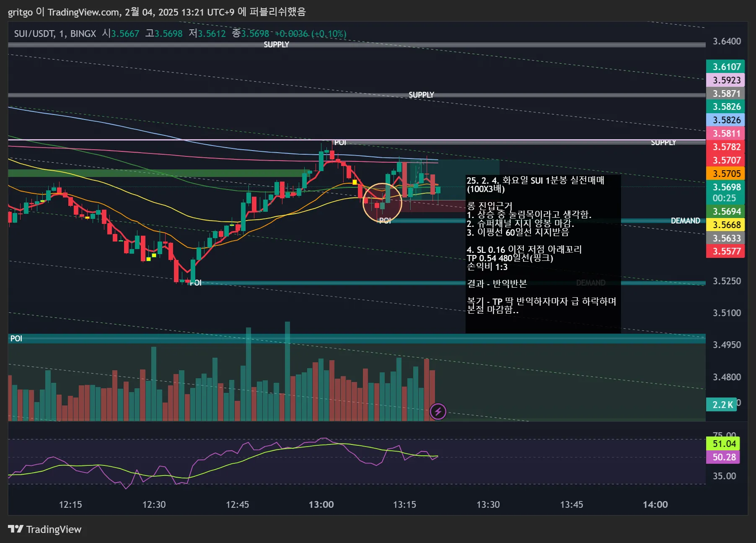
Task: Click the 3.5100 price axis tick
Action: tap(727, 313)
